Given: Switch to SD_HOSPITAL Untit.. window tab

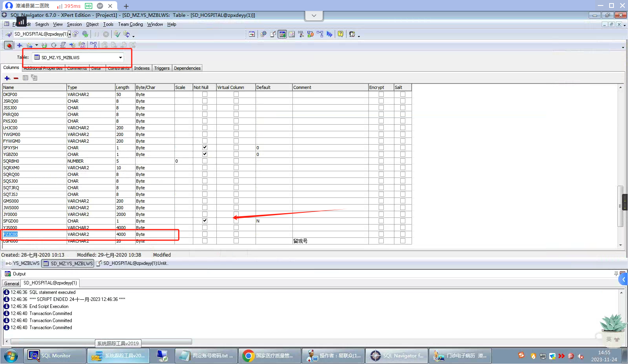Looking at the screenshot, I should [x=132, y=263].
